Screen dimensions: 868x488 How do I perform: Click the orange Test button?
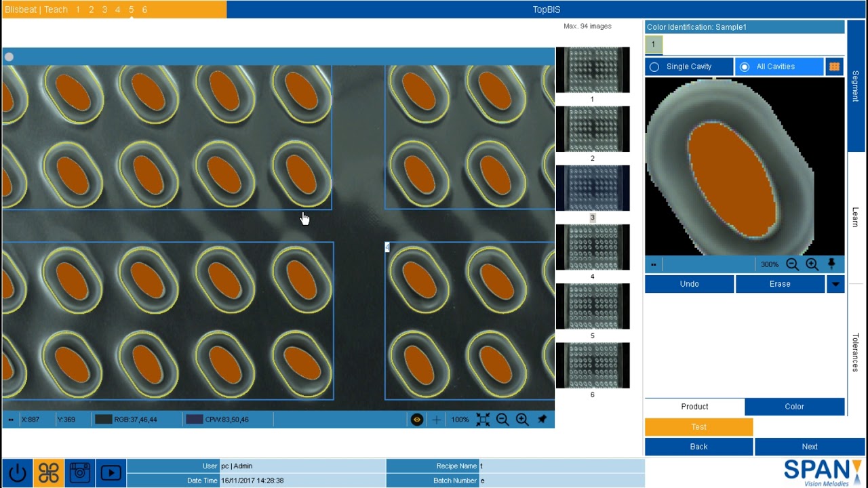click(x=698, y=427)
